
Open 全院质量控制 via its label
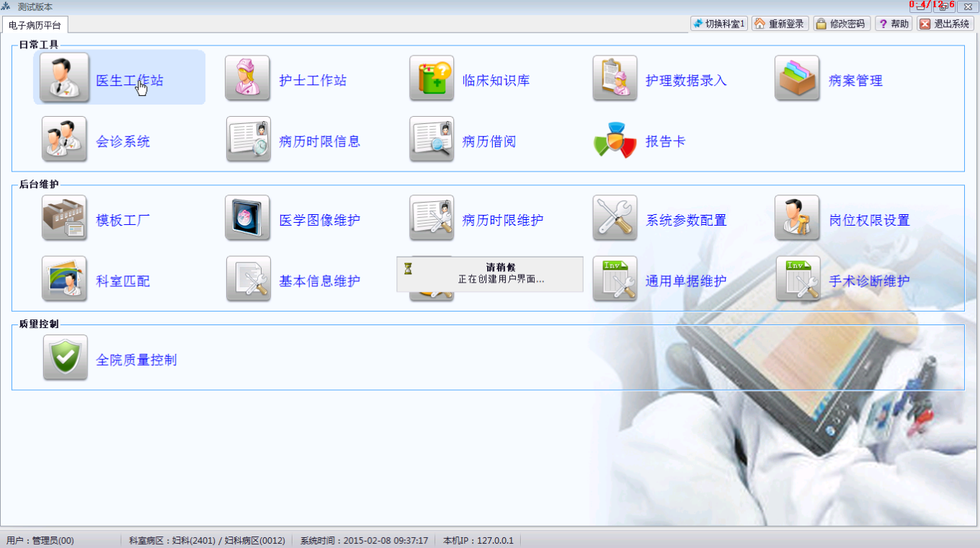coord(136,360)
